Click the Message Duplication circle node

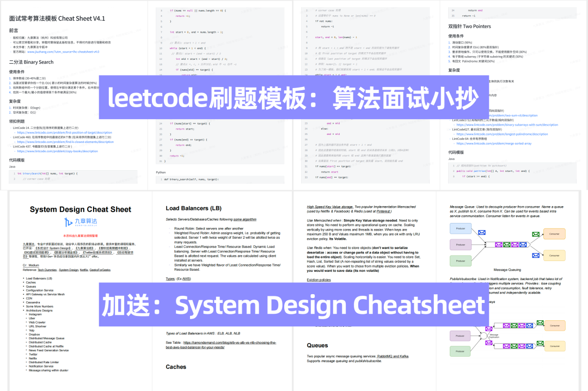pos(485,336)
